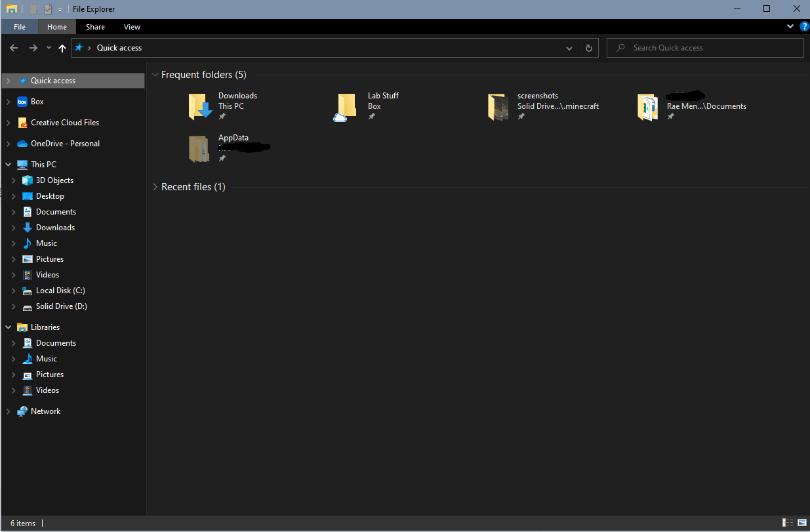810x532 pixels.
Task: Go forward with the right arrow button
Action: (33, 48)
